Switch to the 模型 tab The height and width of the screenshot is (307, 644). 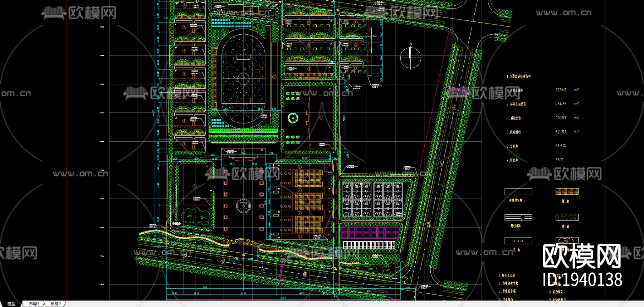click(x=11, y=304)
